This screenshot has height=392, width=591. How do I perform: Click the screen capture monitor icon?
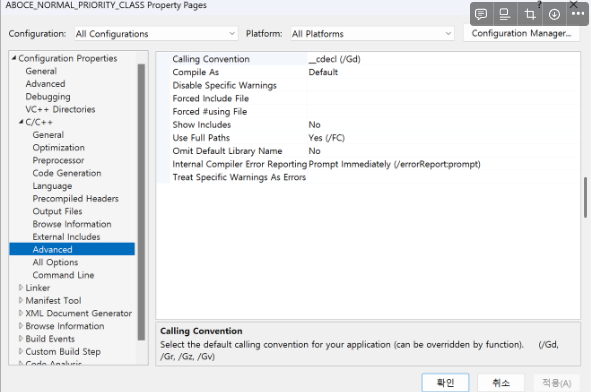[505, 14]
